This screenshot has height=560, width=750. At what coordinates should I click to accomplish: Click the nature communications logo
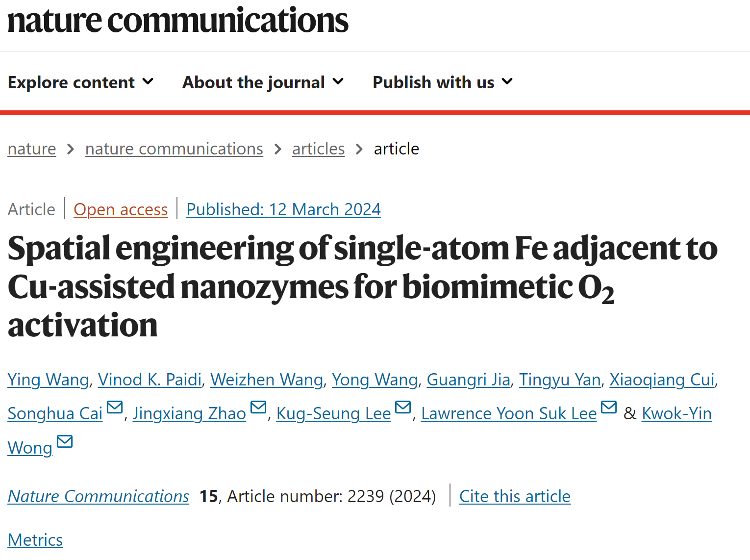(178, 21)
